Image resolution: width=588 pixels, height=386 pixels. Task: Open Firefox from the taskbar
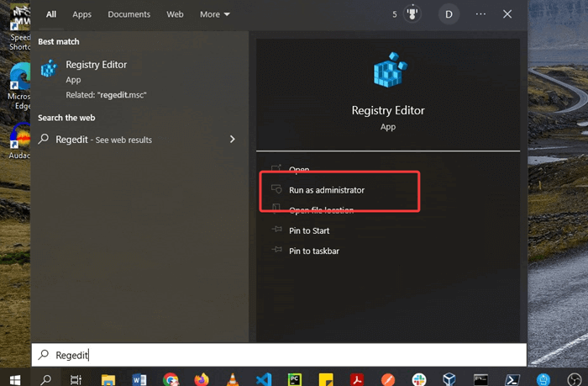201,379
